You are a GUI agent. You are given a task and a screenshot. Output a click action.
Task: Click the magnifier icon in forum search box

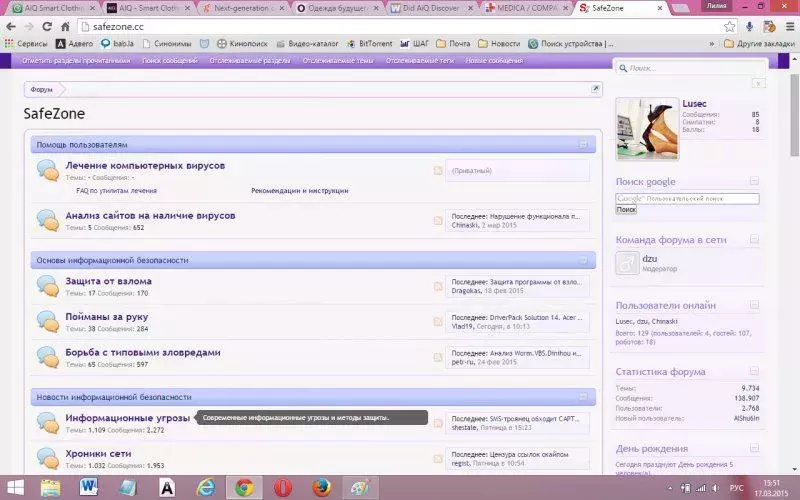point(623,68)
